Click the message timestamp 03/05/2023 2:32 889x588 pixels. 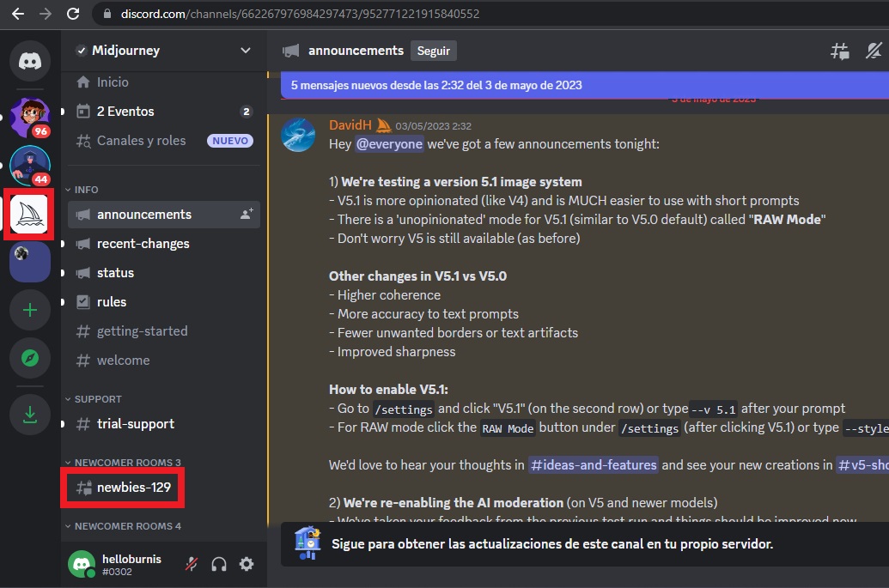point(433,126)
